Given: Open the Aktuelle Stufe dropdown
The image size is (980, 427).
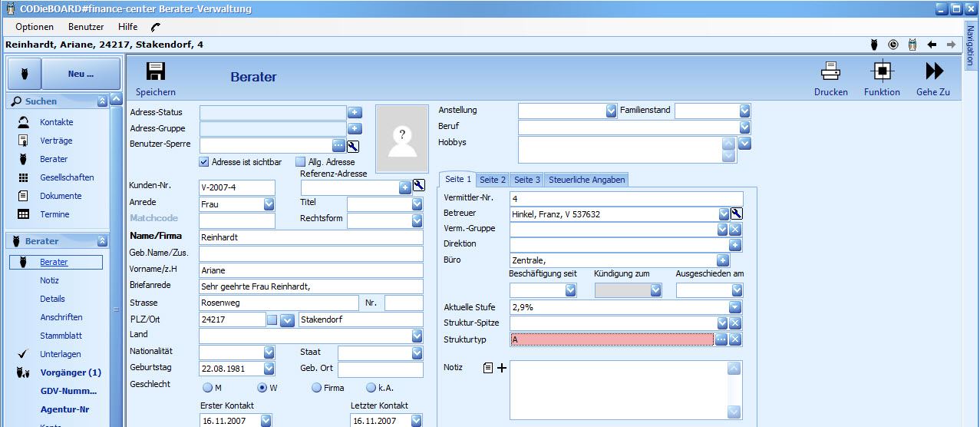Looking at the screenshot, I should [x=735, y=307].
